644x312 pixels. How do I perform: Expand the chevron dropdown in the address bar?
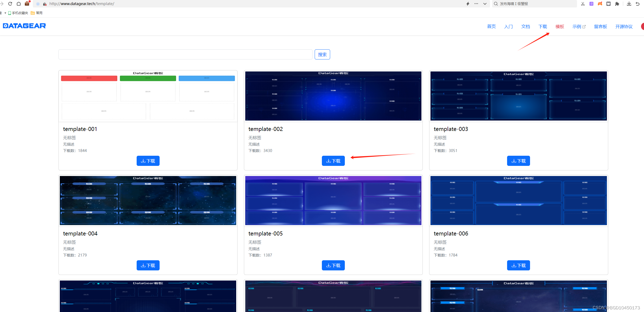point(485,4)
